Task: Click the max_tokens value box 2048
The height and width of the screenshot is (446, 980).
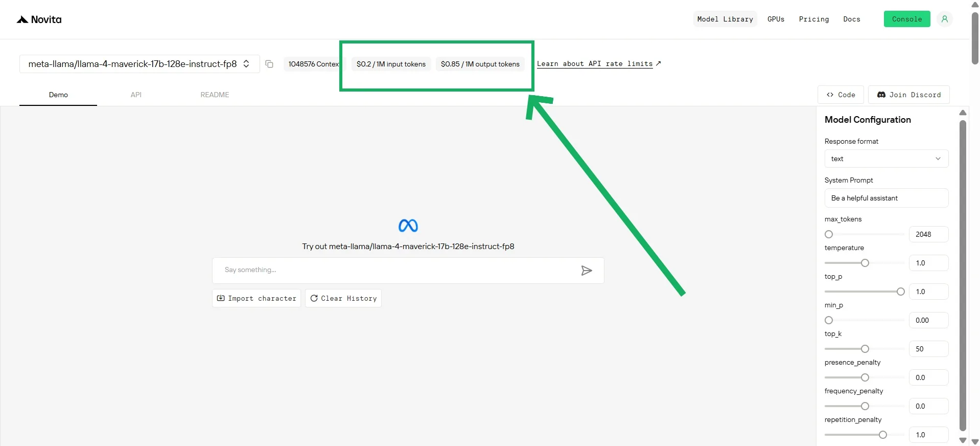Action: 929,234
